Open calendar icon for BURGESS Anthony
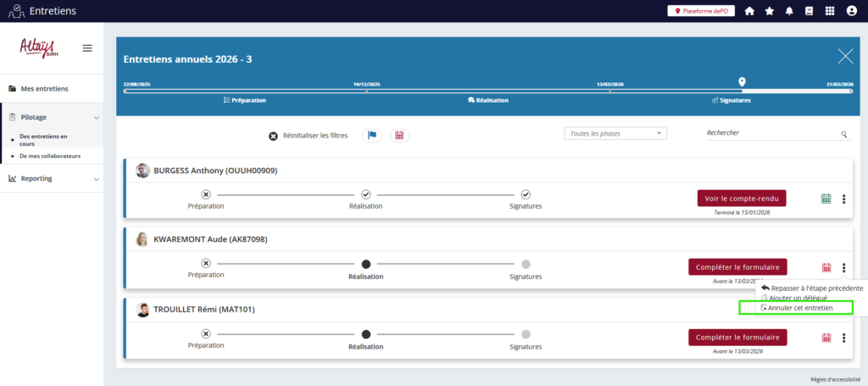The width and height of the screenshot is (868, 386). 826,199
